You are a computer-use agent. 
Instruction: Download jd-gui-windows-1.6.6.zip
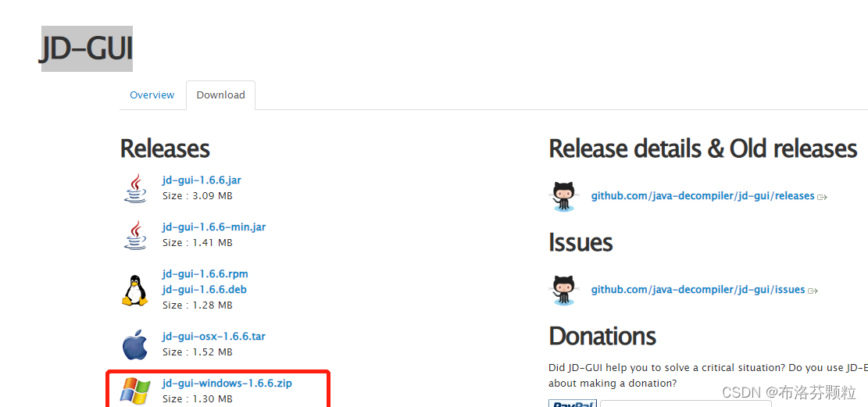(227, 384)
